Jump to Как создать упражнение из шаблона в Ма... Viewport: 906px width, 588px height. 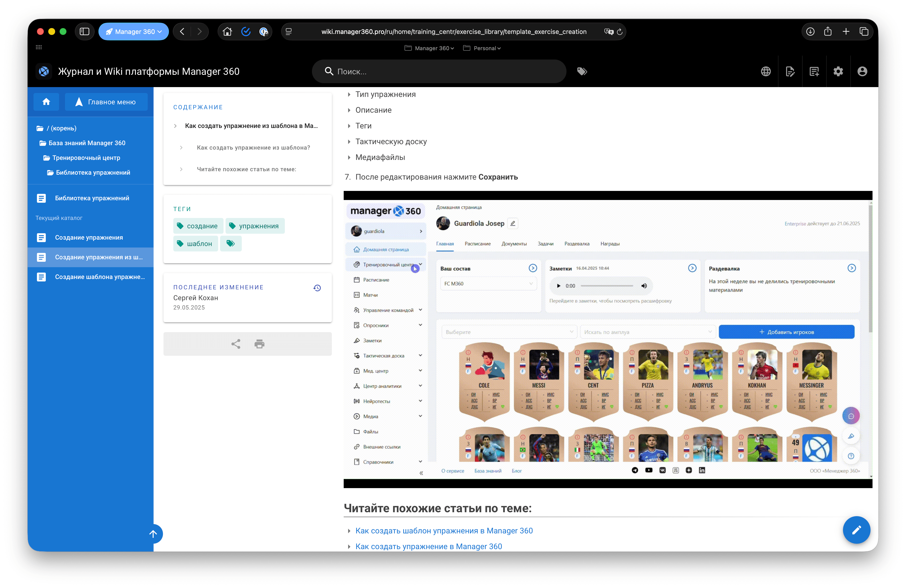pos(251,126)
